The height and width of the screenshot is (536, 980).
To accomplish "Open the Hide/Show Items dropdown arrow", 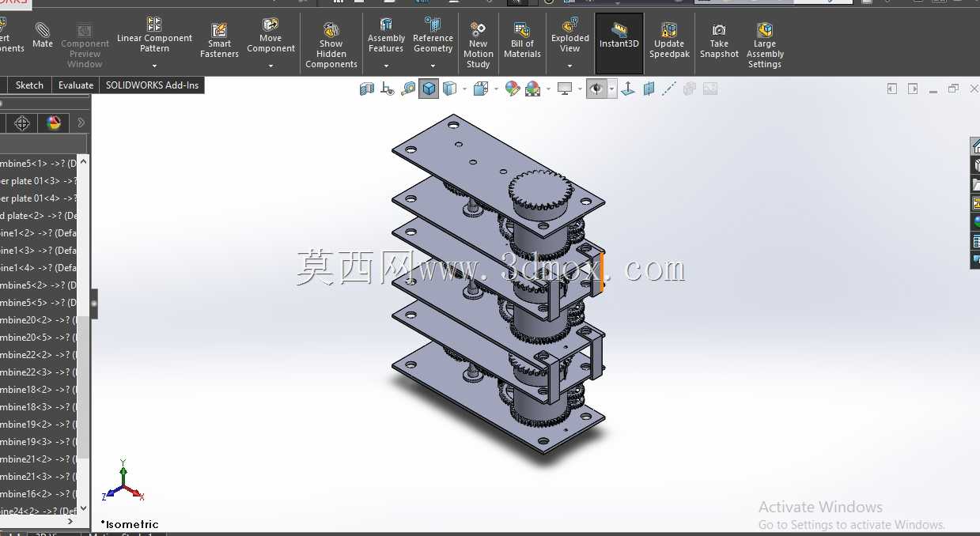I will (611, 89).
